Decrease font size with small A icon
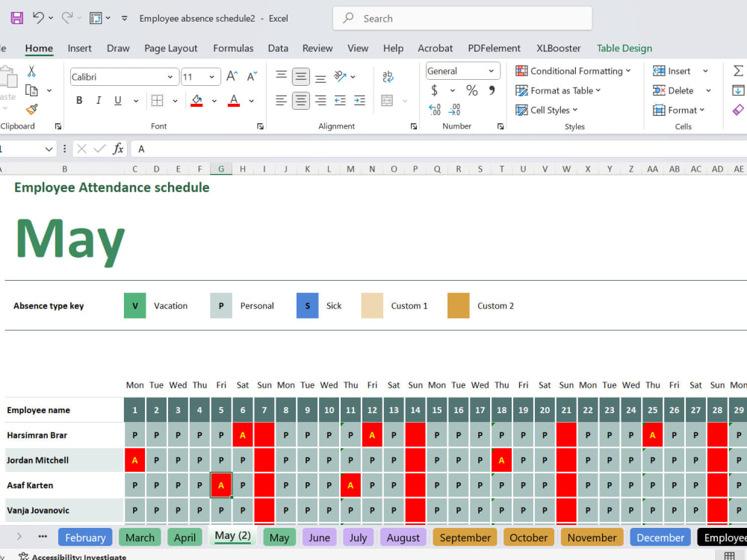 coord(252,76)
